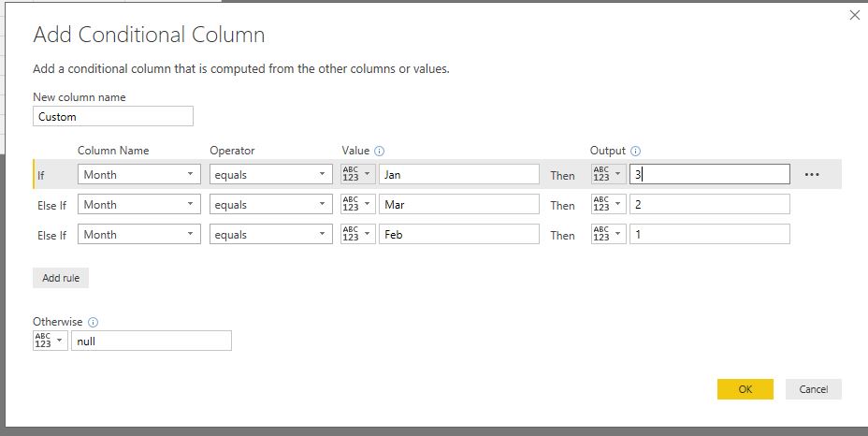Open output type selector for output 1
This screenshot has width=868, height=436.
point(609,234)
